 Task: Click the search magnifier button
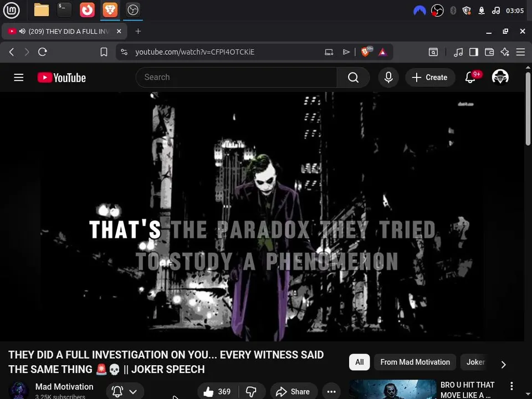click(x=353, y=78)
